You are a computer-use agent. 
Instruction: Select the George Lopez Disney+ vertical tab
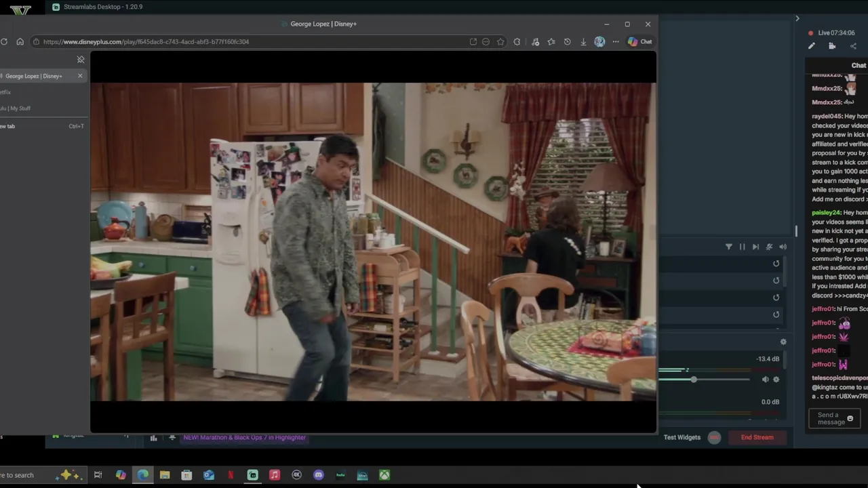tap(42, 76)
